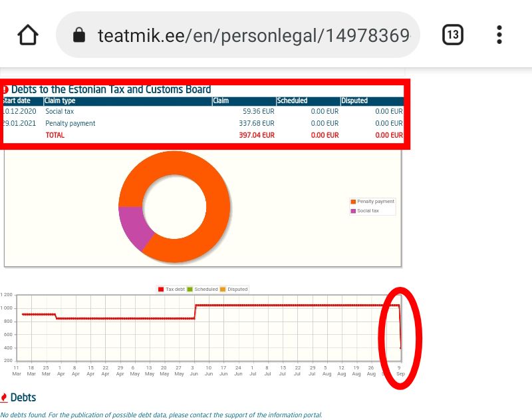Click the Tax debt red legend swatch
The height and width of the screenshot is (420, 532).
161,290
